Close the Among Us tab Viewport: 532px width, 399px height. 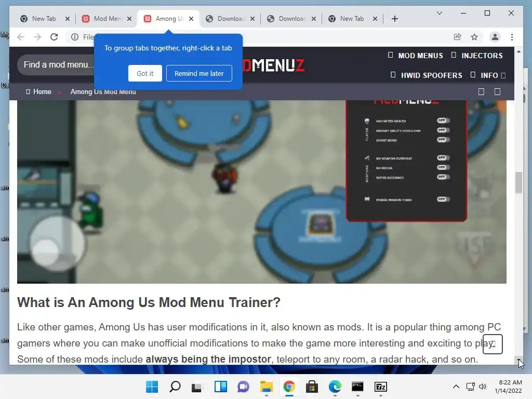click(x=191, y=19)
